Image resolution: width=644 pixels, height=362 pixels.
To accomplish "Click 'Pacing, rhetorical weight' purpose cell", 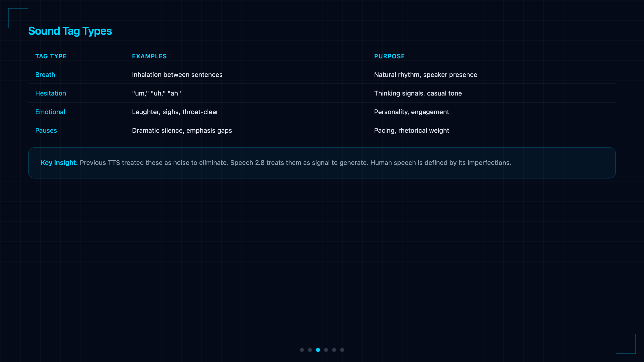I will (x=412, y=130).
